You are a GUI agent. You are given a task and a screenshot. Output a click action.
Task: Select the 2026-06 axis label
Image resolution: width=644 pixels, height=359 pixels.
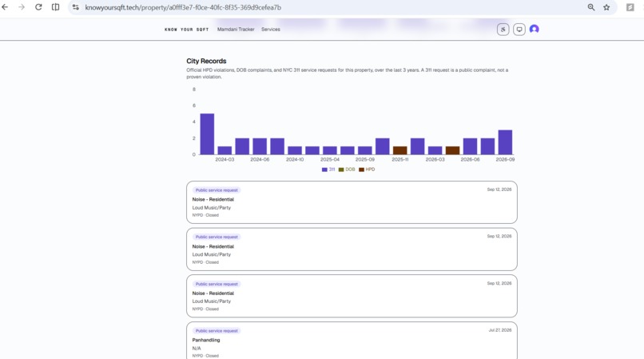coord(470,160)
